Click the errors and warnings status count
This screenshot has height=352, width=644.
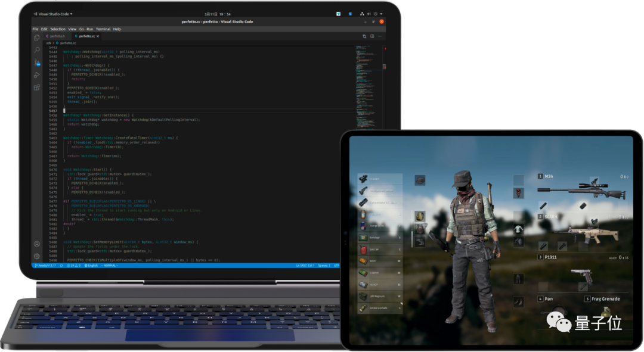(x=74, y=266)
